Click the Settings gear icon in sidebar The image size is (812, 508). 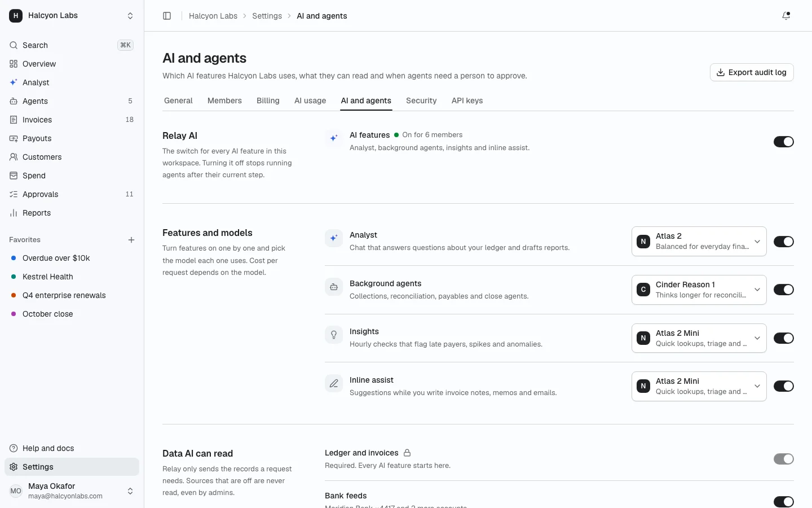(14, 467)
